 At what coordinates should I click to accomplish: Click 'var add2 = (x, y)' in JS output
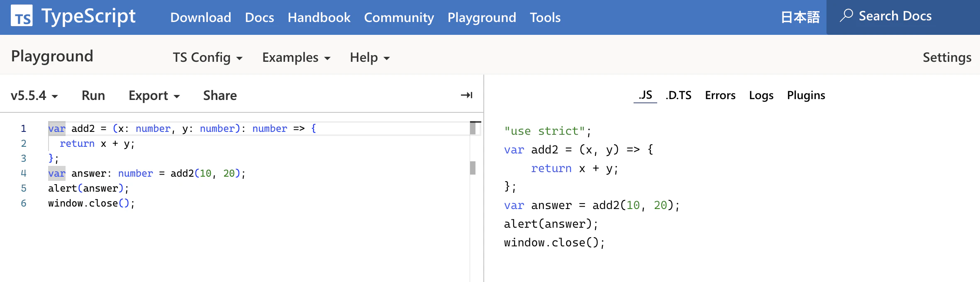point(561,150)
